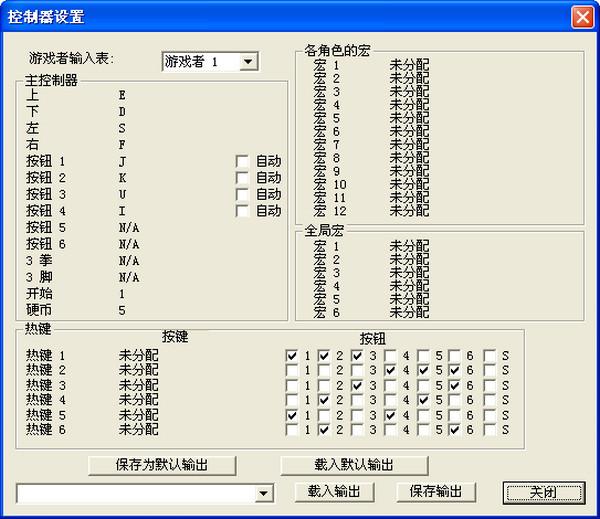Image resolution: width=600 pixels, height=519 pixels.
Task: Select the 按钮 5 row in 主控制器
Action: click(83, 228)
